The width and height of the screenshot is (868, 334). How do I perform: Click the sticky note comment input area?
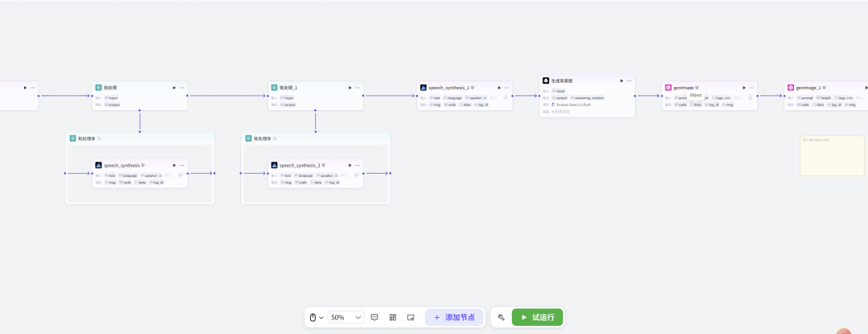point(832,155)
